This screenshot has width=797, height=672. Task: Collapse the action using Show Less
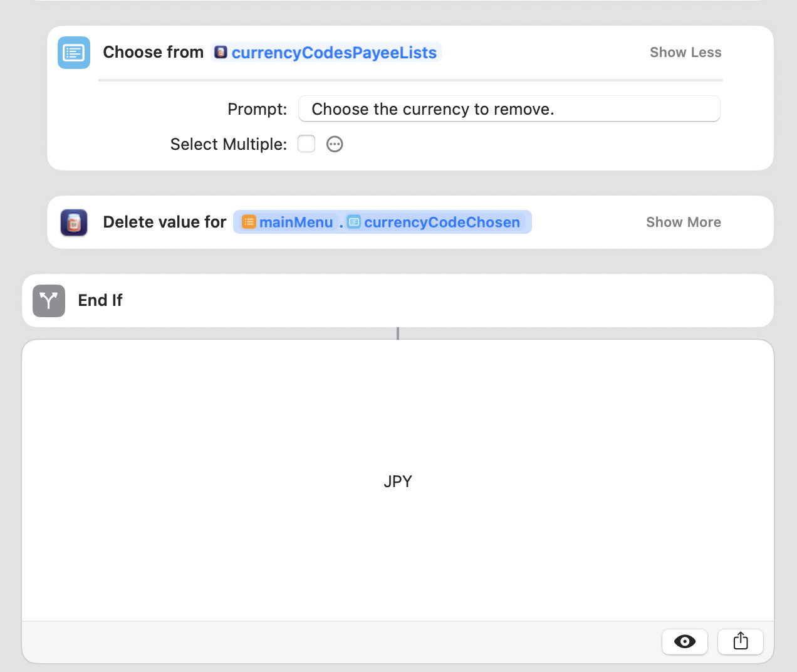[x=685, y=53]
